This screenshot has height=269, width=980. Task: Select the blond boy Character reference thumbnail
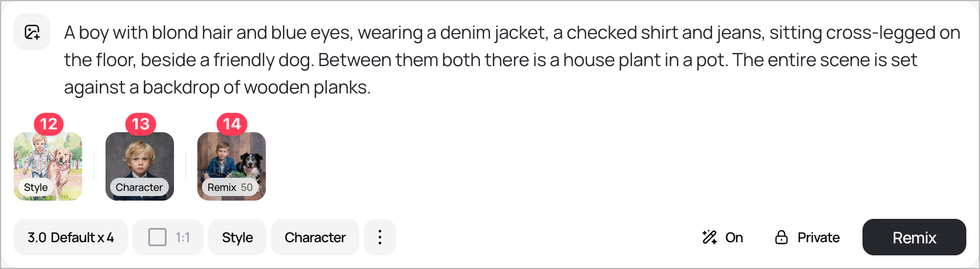(x=140, y=160)
